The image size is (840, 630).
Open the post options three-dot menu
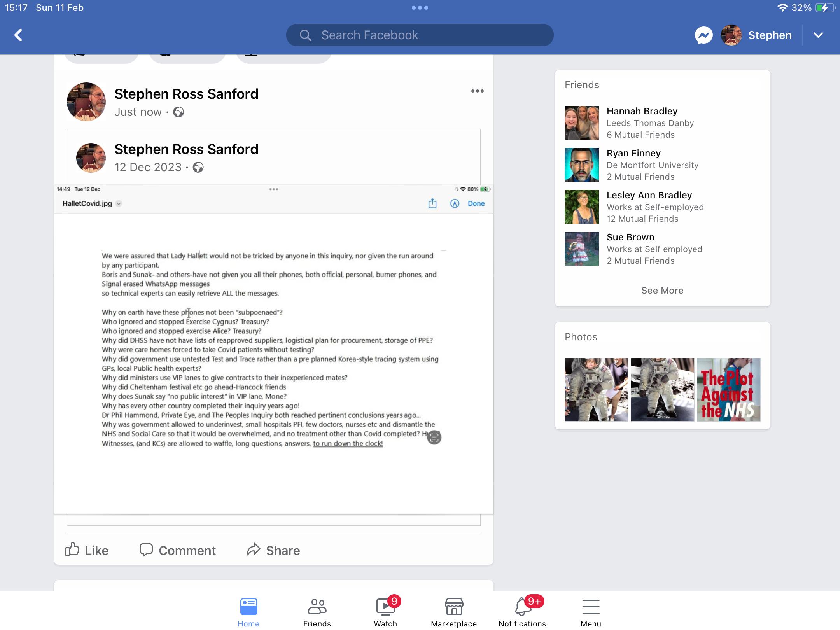[477, 91]
